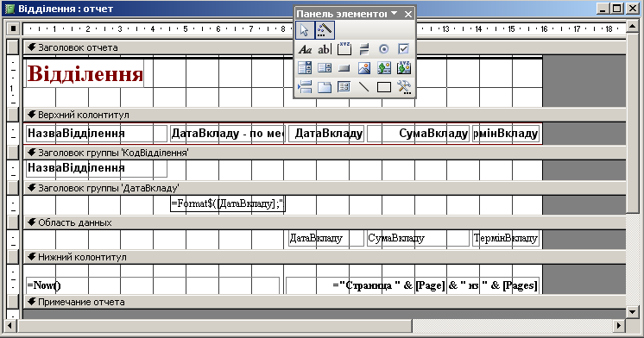644x338 pixels.
Task: Select the Примечание отчета section bar
Action: 325,302
